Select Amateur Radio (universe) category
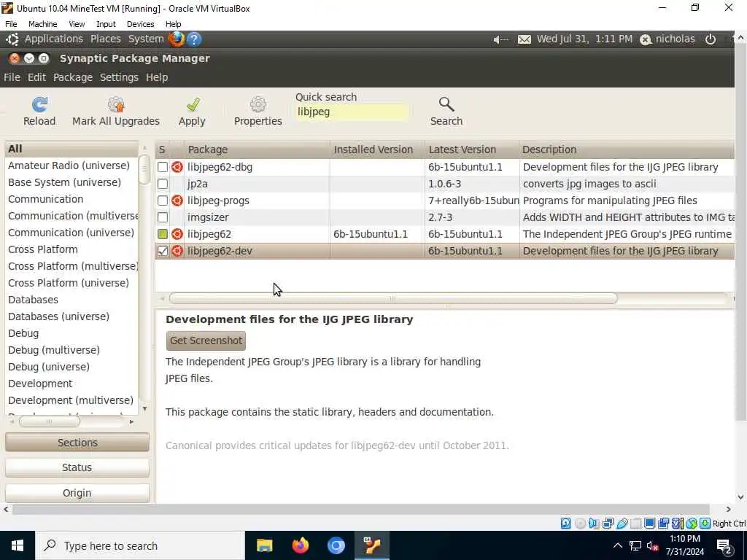The image size is (747, 560). 69,166
